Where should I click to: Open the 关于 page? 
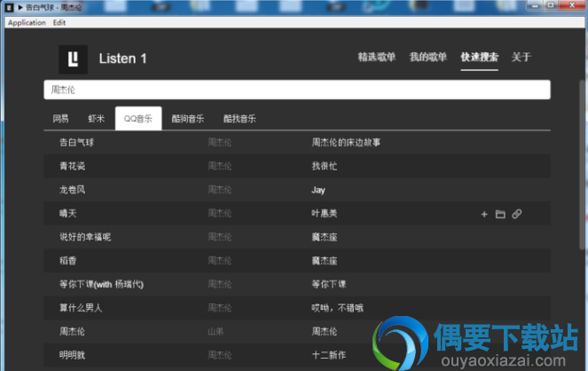pos(521,57)
